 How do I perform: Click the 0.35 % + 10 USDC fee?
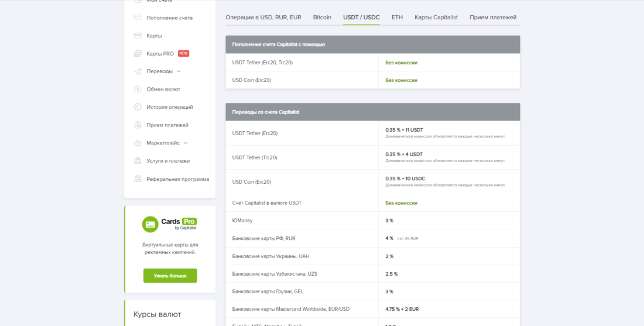405,179
